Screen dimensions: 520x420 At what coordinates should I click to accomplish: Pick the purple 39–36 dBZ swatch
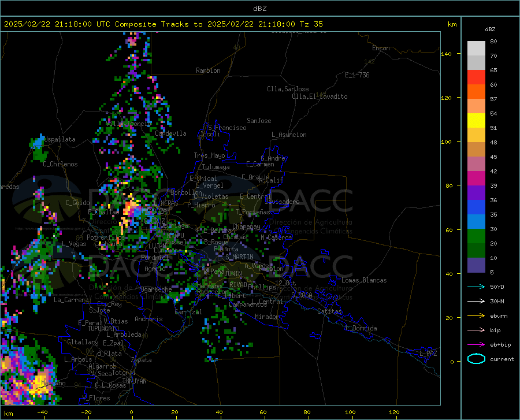(476, 193)
